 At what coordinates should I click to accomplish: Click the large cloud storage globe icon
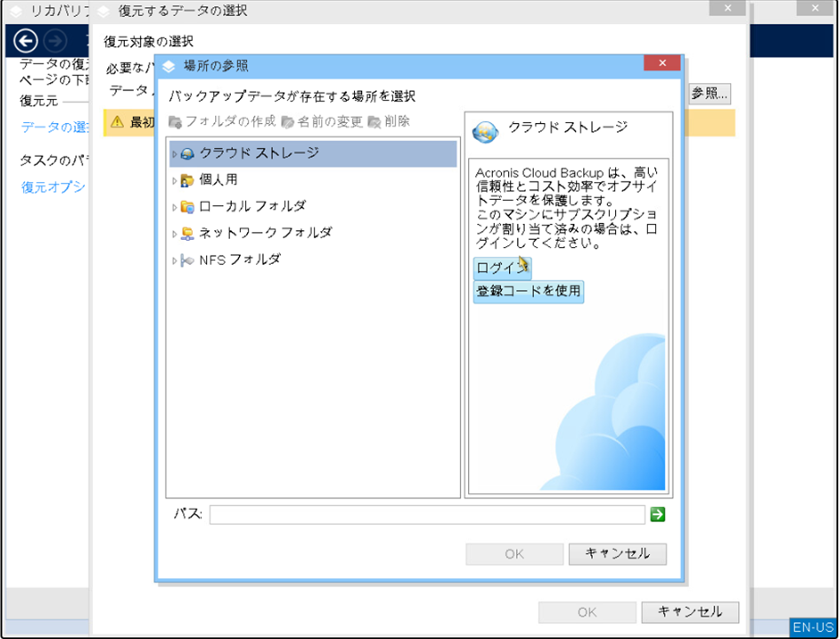click(485, 131)
